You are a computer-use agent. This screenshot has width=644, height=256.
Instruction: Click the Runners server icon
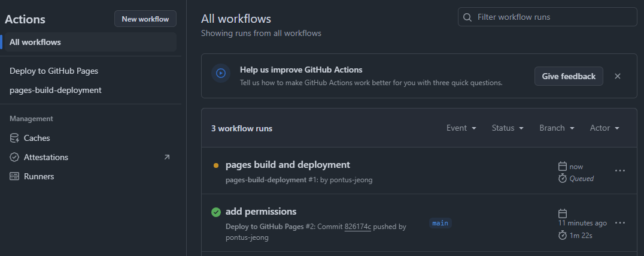(x=14, y=177)
